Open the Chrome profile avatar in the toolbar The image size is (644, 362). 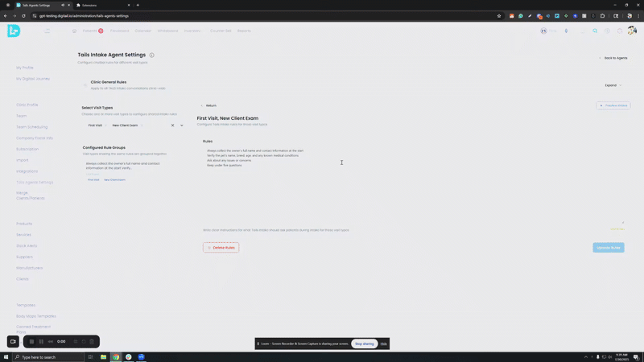tap(630, 16)
